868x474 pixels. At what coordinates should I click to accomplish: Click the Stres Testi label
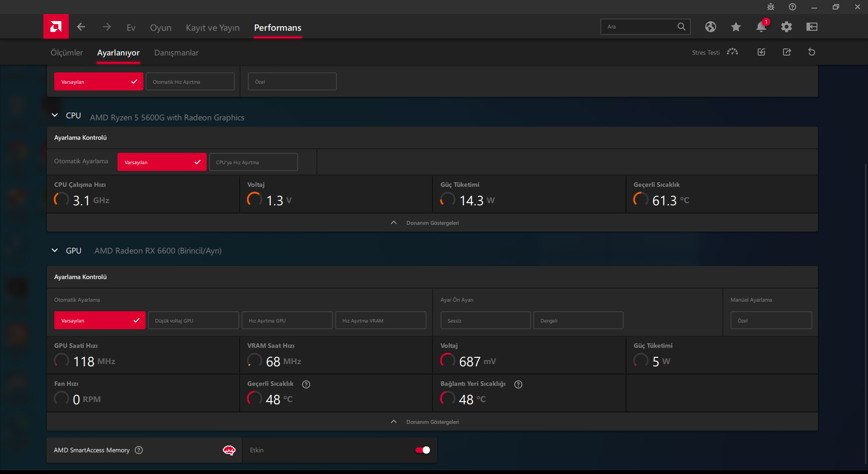coord(706,52)
